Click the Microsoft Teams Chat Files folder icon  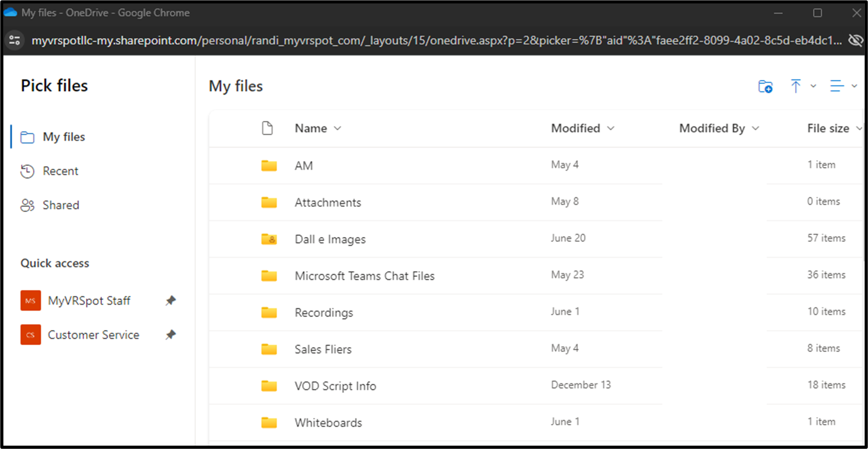click(x=269, y=276)
